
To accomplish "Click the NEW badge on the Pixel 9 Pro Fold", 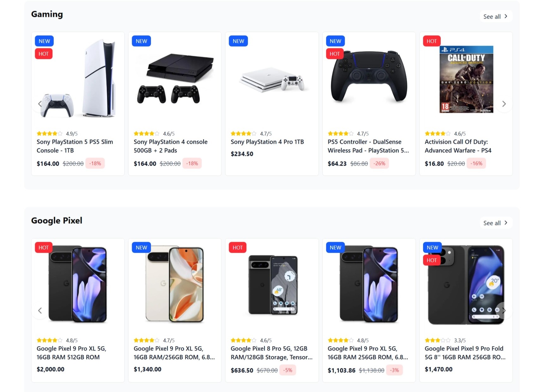I will click(432, 247).
